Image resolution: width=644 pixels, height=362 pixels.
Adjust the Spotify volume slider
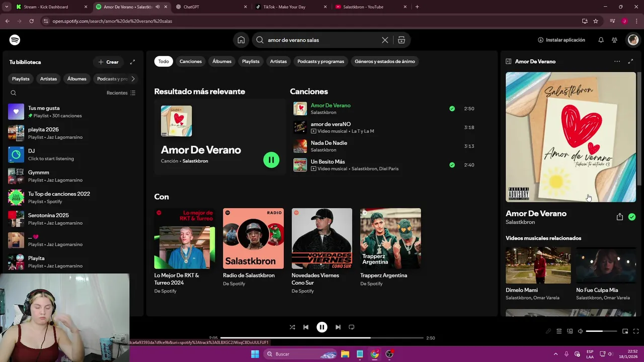(601, 331)
